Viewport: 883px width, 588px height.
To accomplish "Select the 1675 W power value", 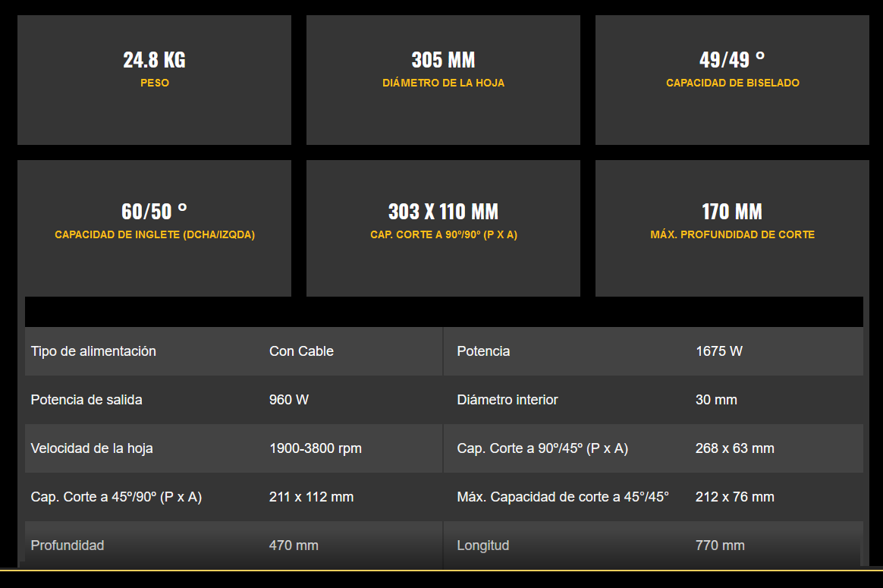I will tap(718, 351).
